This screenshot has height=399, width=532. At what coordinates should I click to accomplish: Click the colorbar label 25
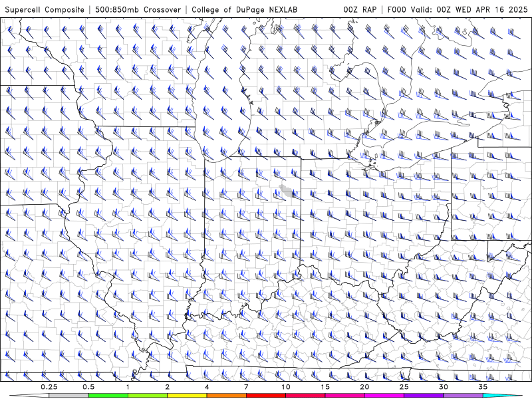click(x=404, y=387)
